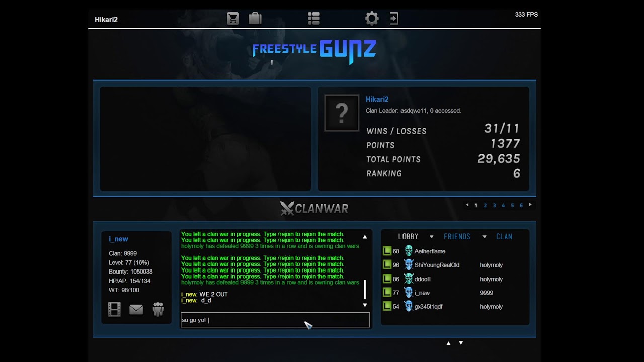Click the green rank badge beside gx345t1qdf
Viewport: 644px width, 362px height.
(x=387, y=306)
